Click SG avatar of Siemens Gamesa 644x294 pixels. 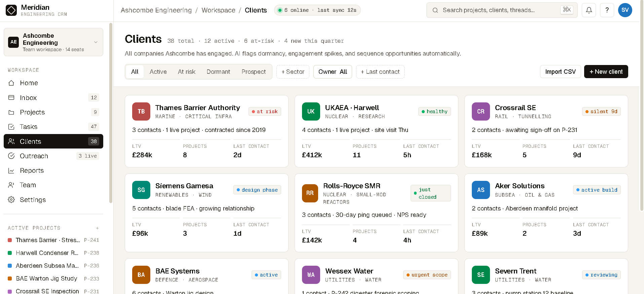pos(141,190)
